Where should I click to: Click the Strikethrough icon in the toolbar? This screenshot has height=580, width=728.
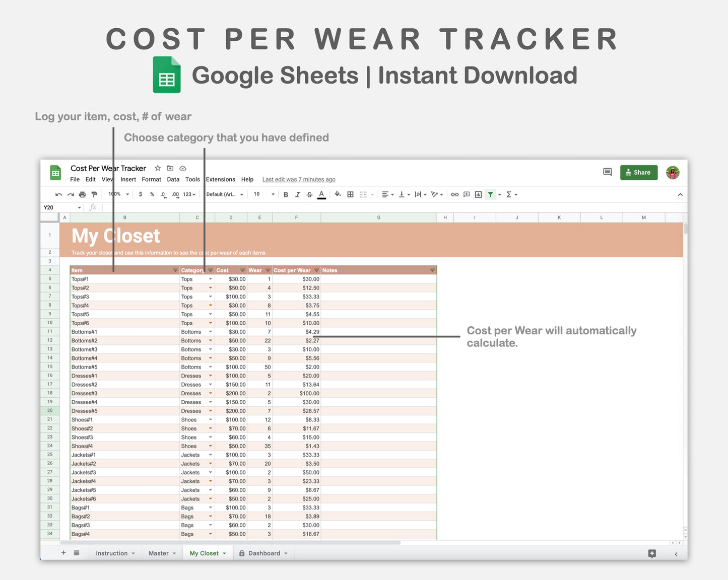[309, 194]
